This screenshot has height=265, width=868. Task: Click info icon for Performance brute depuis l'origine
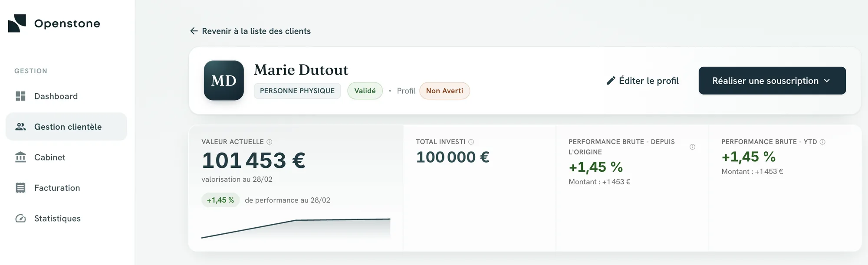[692, 147]
